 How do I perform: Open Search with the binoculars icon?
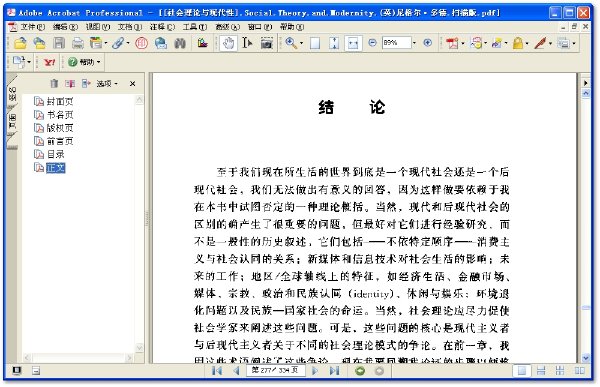coord(180,43)
